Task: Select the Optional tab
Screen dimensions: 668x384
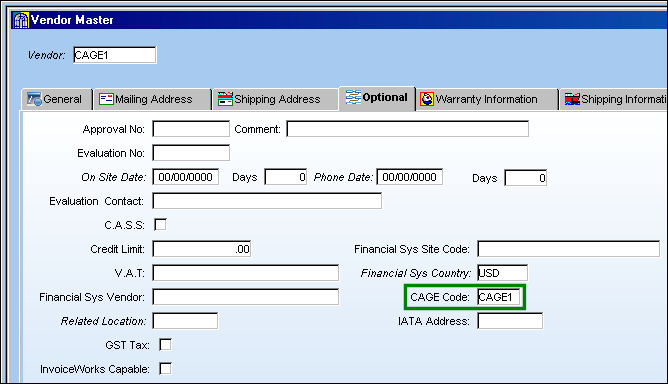Action: tap(377, 98)
